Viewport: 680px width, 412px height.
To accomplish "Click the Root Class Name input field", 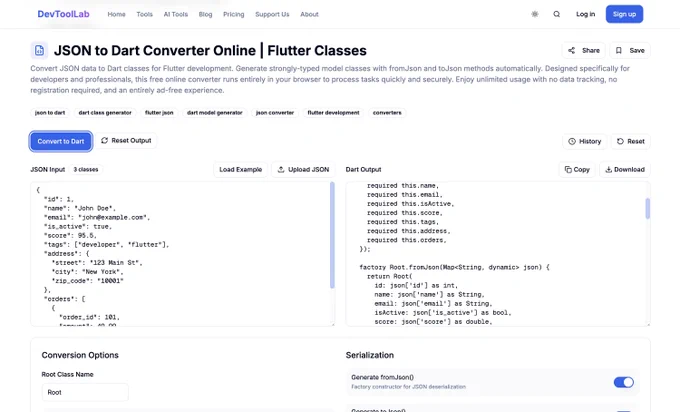I will point(85,392).
